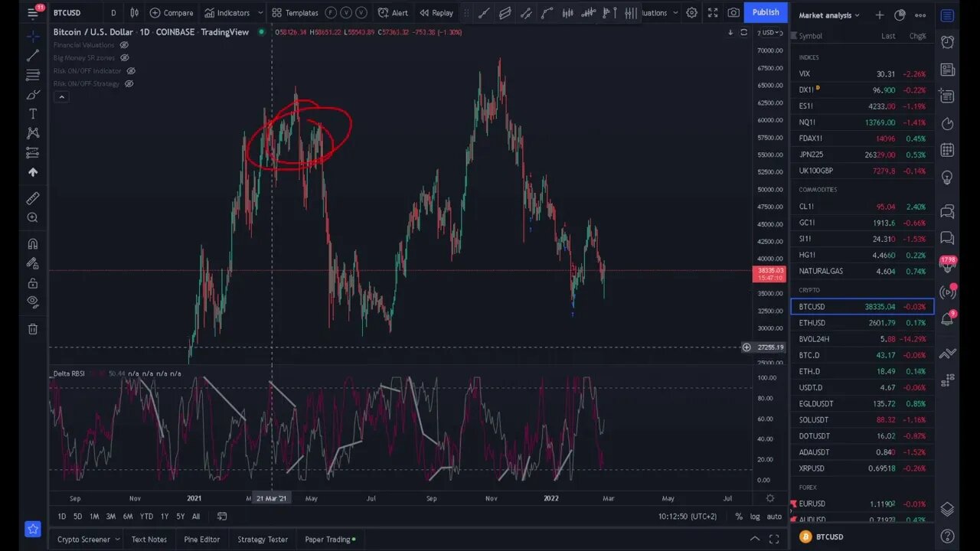The image size is (980, 551).
Task: Open the Market analysis watchlist dropdown
Action: pyautogui.click(x=829, y=15)
